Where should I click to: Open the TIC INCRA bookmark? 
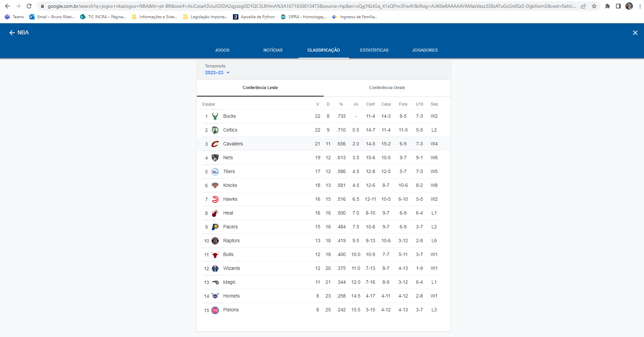(103, 17)
